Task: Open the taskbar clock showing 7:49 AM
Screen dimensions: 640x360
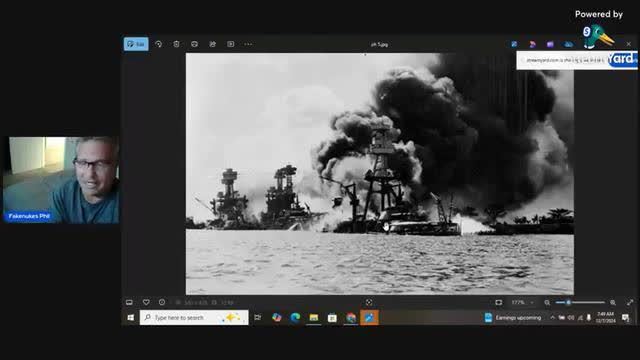Action: 605,317
